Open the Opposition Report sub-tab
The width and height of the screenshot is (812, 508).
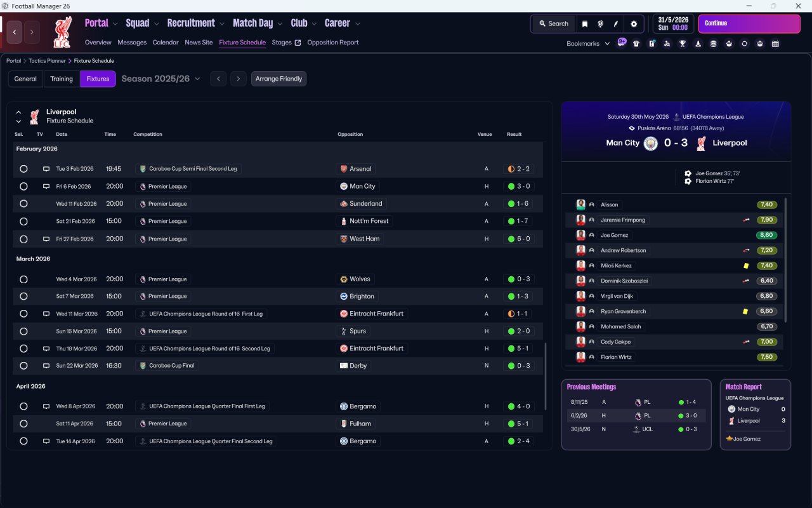click(333, 43)
